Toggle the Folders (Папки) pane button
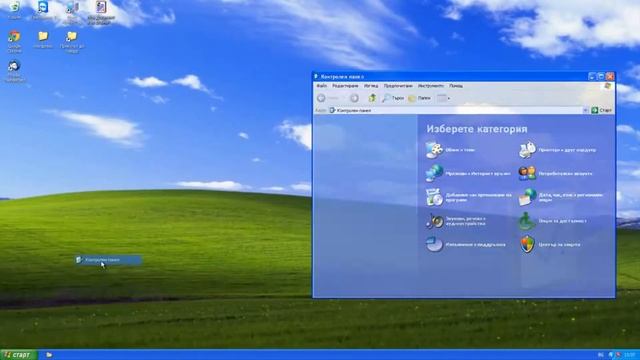The width and height of the screenshot is (640, 360). [419, 98]
